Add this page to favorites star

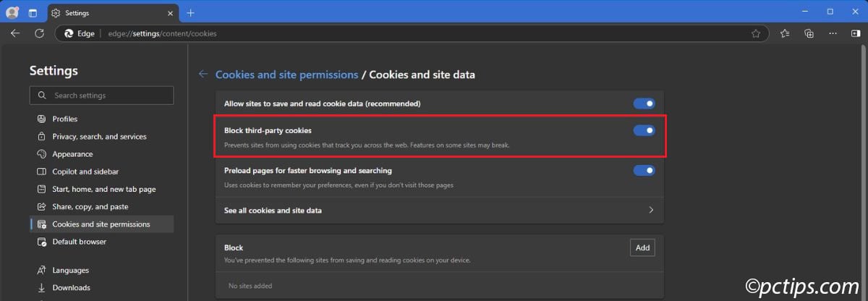click(756, 33)
